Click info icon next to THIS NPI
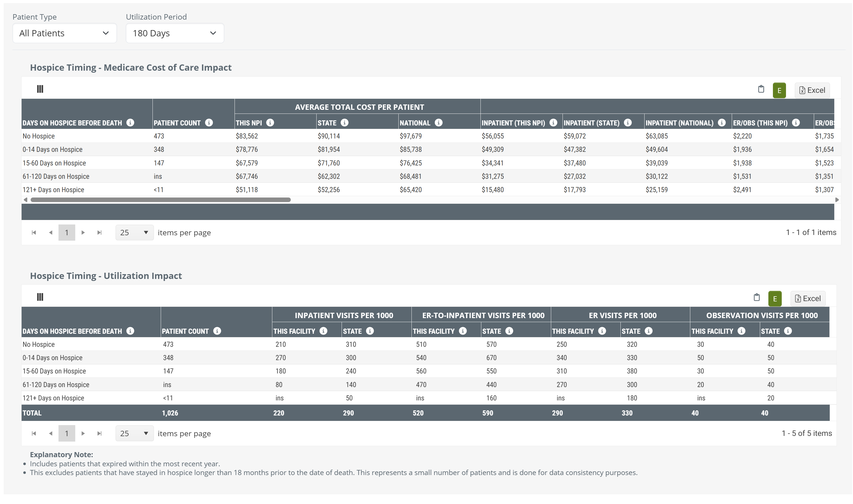The height and width of the screenshot is (504, 853). 270,123
